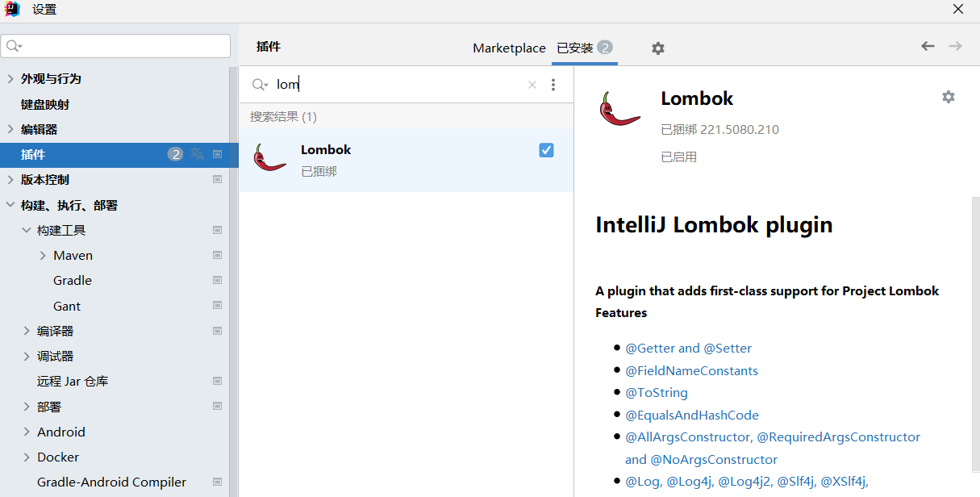Screen dimensions: 980x497
Task: Disable the Lombok plugin checkbox
Action: [x=546, y=150]
